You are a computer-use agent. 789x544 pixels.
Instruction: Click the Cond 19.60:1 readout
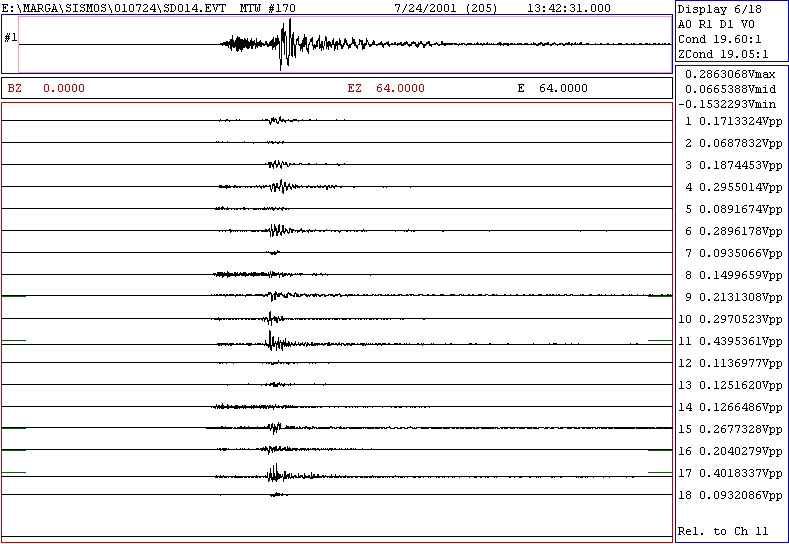tap(720, 39)
